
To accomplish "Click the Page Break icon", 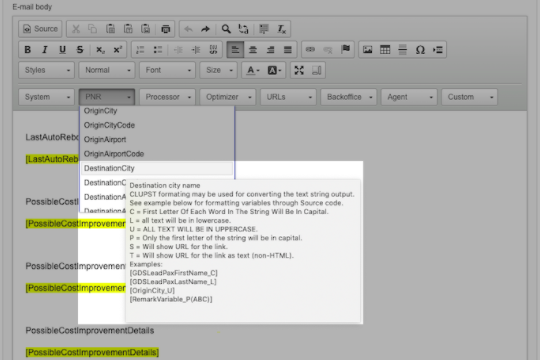I will [438, 50].
